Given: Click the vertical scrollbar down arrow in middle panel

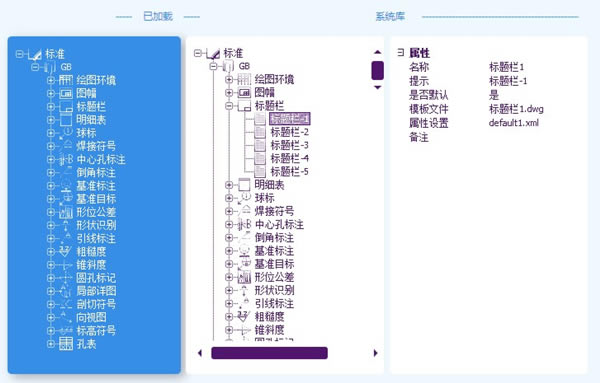Looking at the screenshot, I should (x=378, y=87).
